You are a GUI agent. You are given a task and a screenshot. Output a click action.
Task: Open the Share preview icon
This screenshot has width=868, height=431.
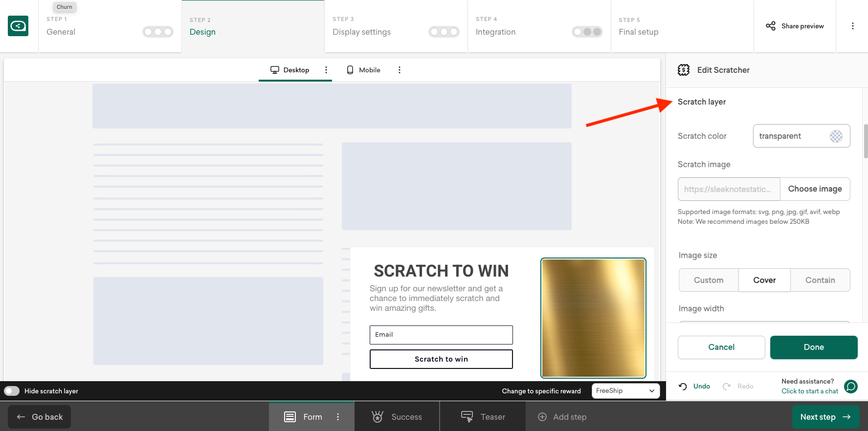tap(771, 26)
